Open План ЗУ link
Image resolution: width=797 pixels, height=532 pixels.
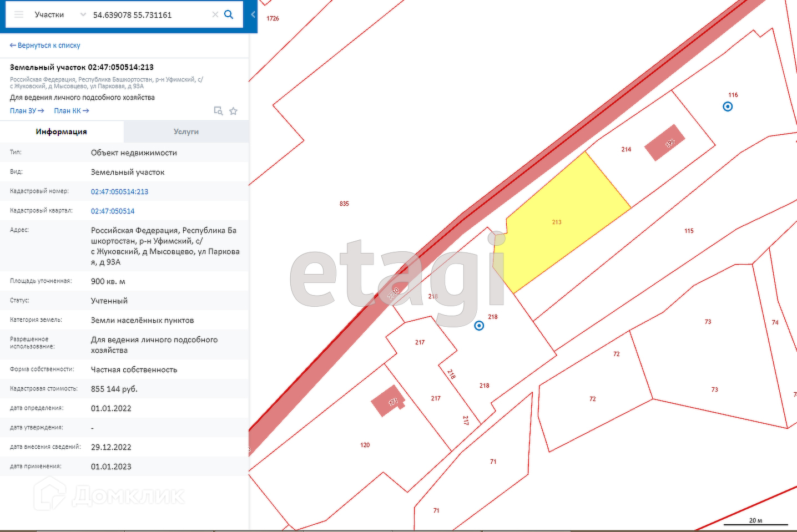[27, 111]
